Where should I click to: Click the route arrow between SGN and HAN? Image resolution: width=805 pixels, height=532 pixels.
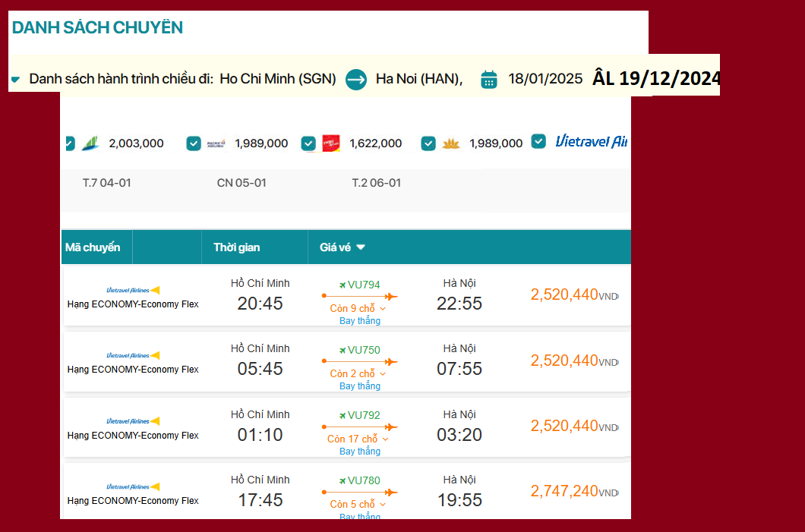355,79
